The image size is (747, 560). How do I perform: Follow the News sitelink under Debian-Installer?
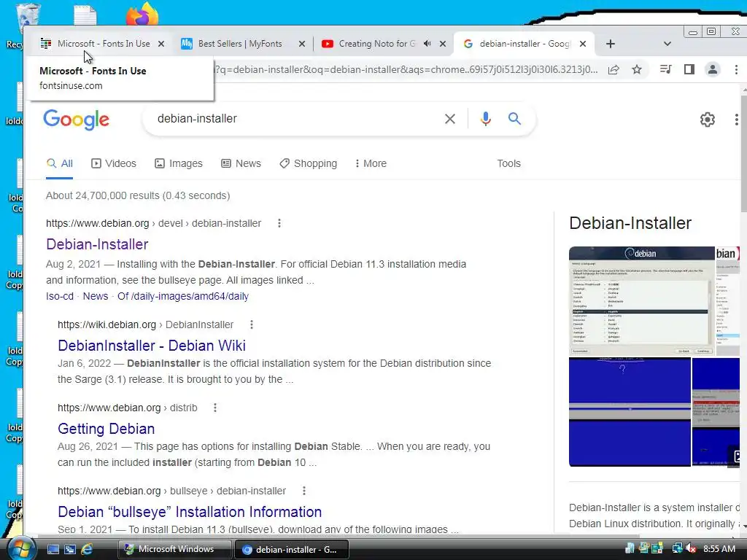point(96,296)
